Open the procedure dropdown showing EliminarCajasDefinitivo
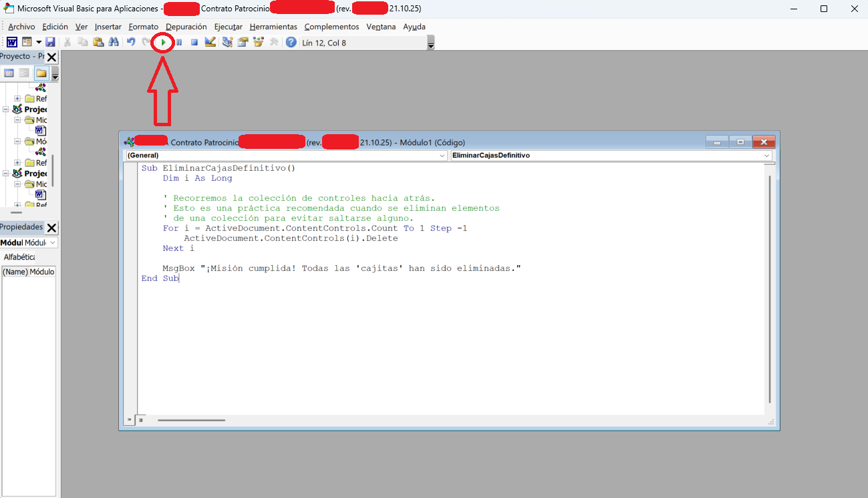 (768, 155)
